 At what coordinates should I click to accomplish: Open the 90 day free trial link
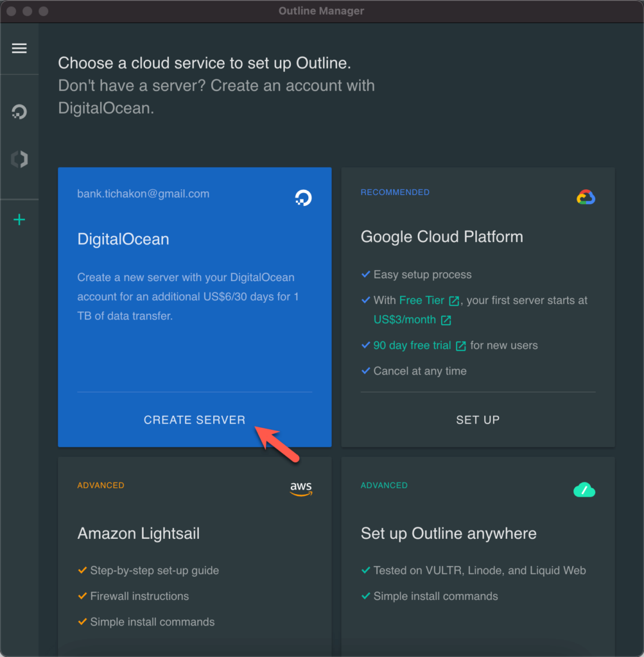pyautogui.click(x=412, y=345)
